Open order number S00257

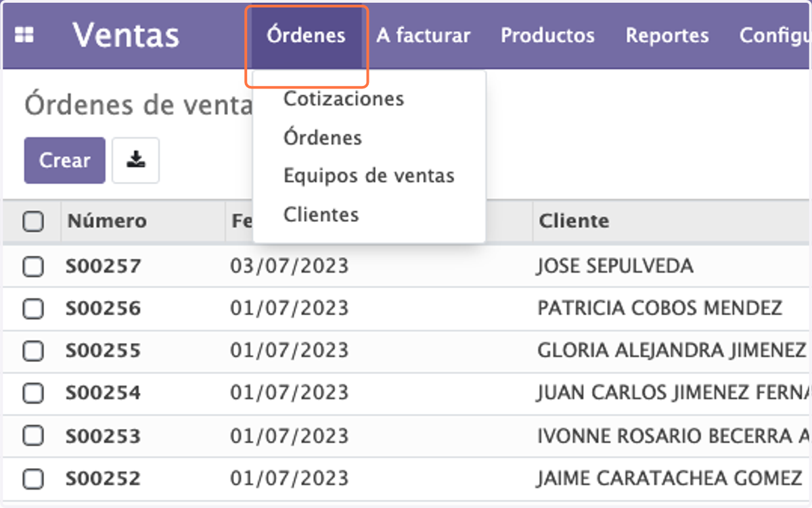tap(104, 267)
